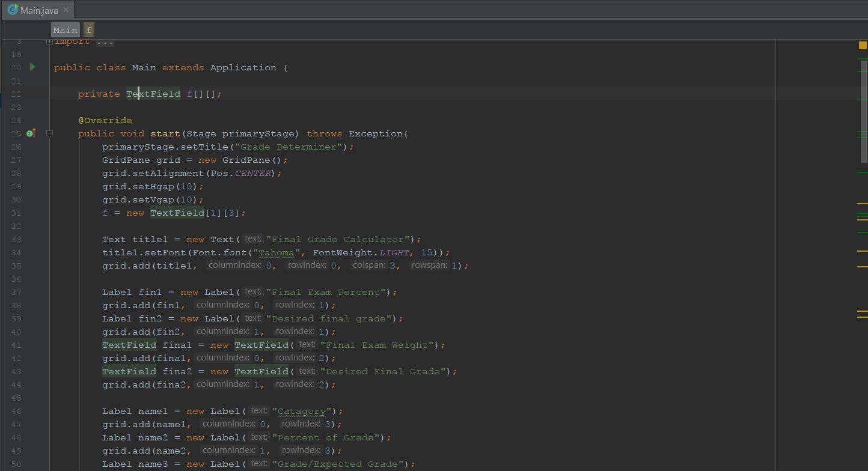Screen dimensions: 868x471
Task: Click the Java class icon on Main.java tab
Action: pos(12,10)
